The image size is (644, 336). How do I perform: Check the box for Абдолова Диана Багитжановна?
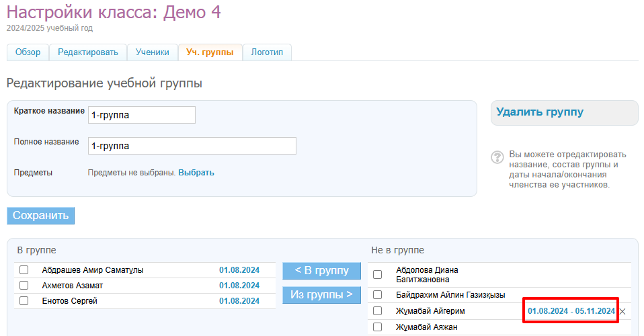click(x=377, y=274)
